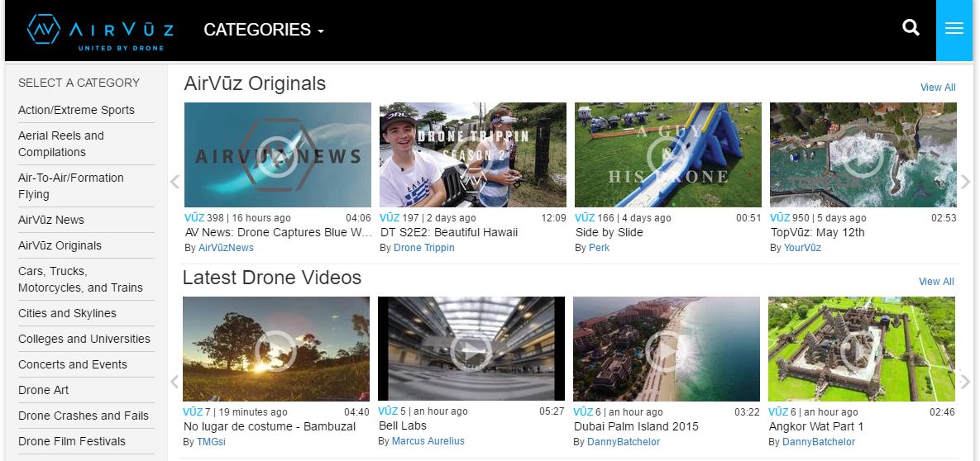The image size is (980, 461).
Task: View All AirVūz Originals
Action: point(938,88)
